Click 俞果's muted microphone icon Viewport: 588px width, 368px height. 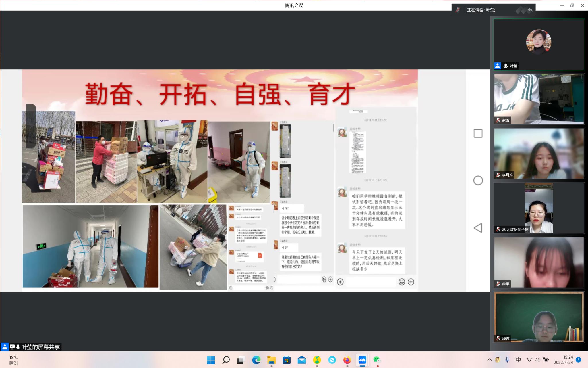pos(498,284)
